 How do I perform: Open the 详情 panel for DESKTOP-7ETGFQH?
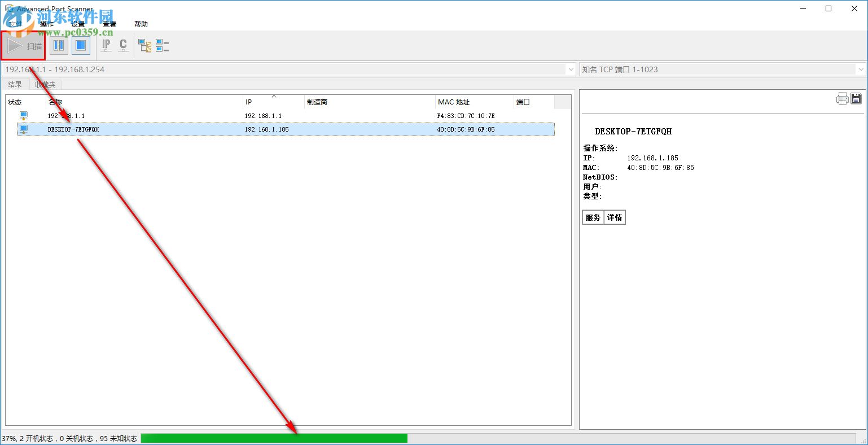[x=615, y=217]
